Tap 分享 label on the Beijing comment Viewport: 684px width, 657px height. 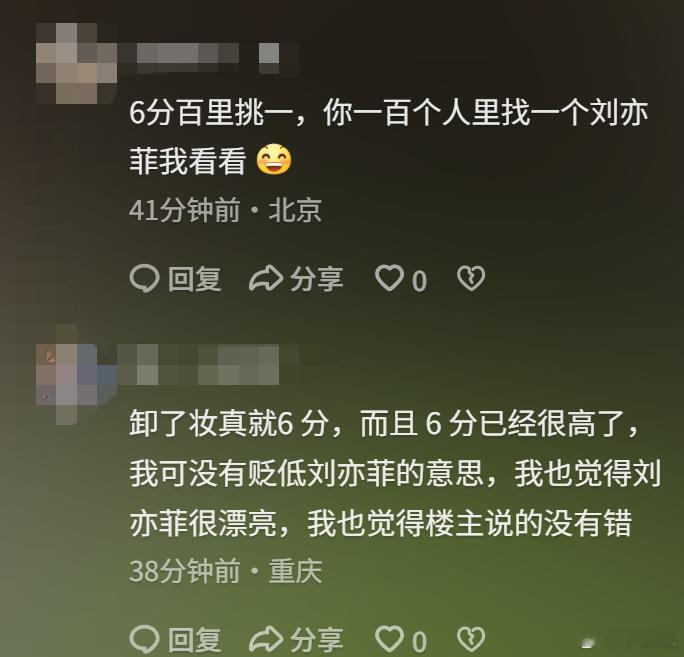317,279
